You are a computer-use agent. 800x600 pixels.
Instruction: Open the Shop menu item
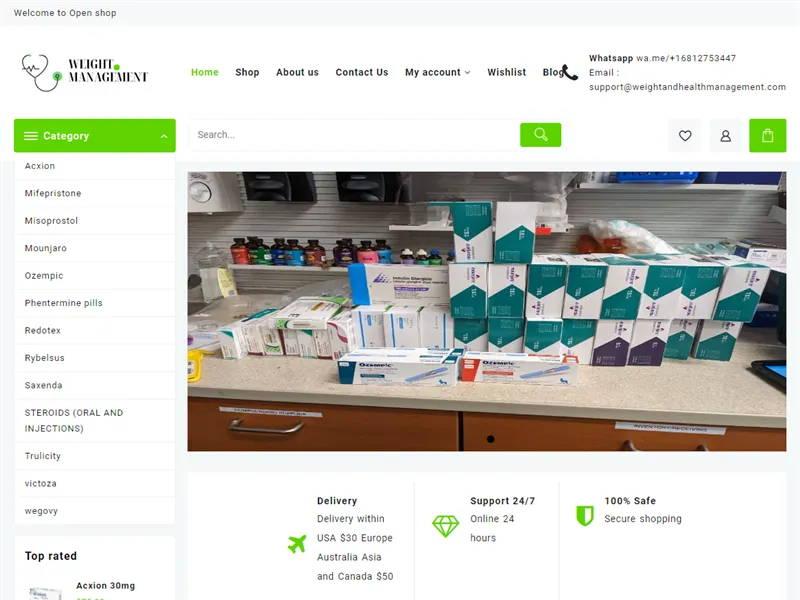247,72
